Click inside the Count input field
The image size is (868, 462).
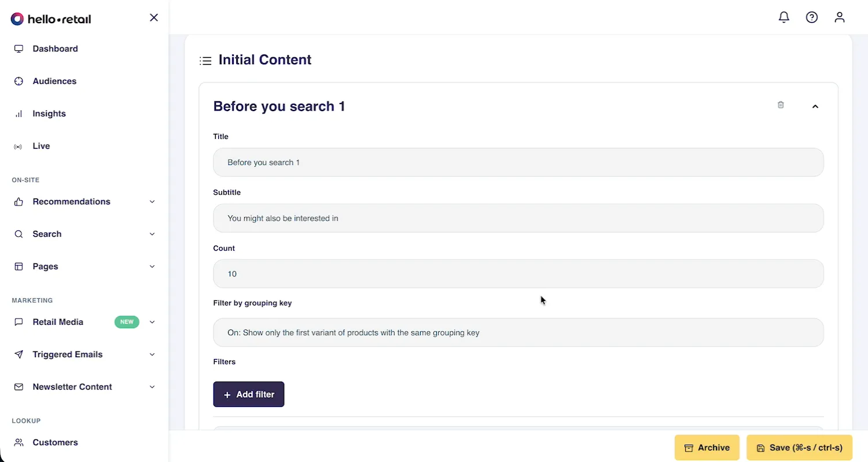(518, 273)
